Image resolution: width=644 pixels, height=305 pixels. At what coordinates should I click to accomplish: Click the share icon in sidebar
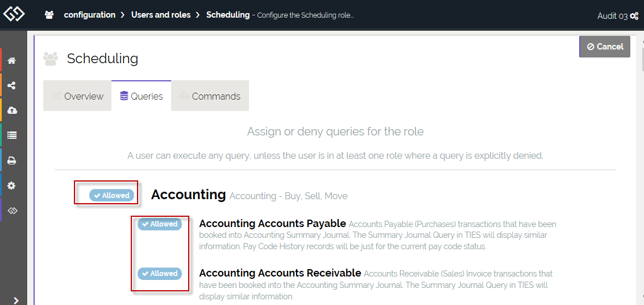11,86
